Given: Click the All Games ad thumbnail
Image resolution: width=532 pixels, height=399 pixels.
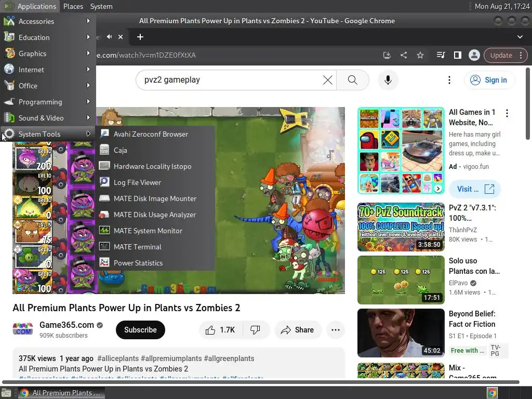Looking at the screenshot, I should (x=401, y=151).
